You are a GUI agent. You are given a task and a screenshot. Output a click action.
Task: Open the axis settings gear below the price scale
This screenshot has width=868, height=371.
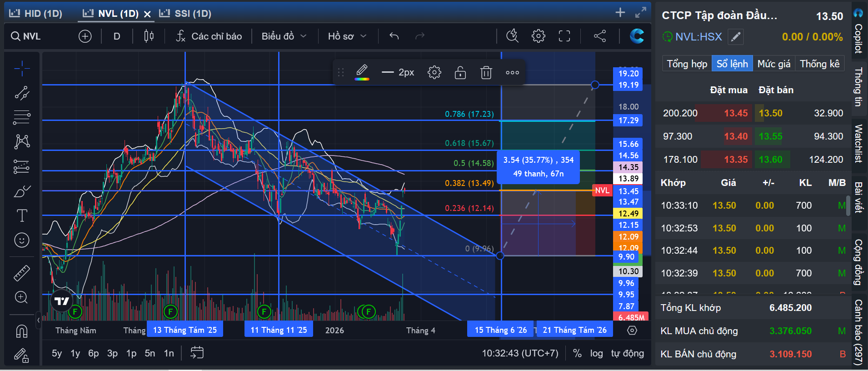(x=632, y=331)
